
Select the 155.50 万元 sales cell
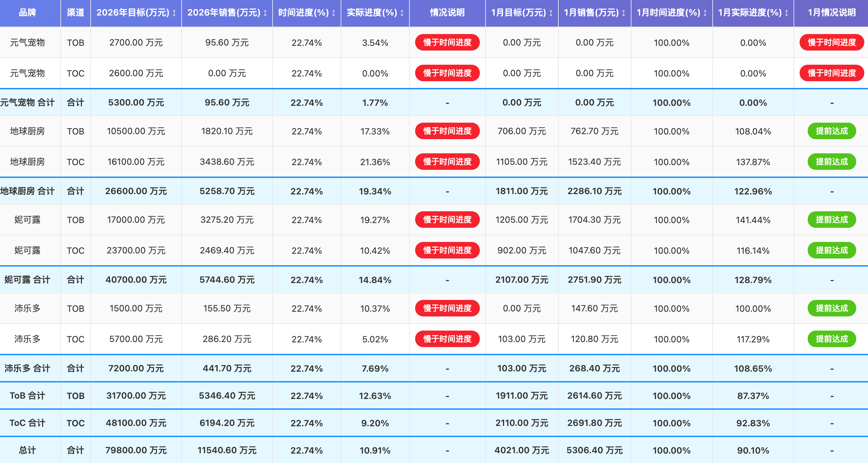coord(227,308)
